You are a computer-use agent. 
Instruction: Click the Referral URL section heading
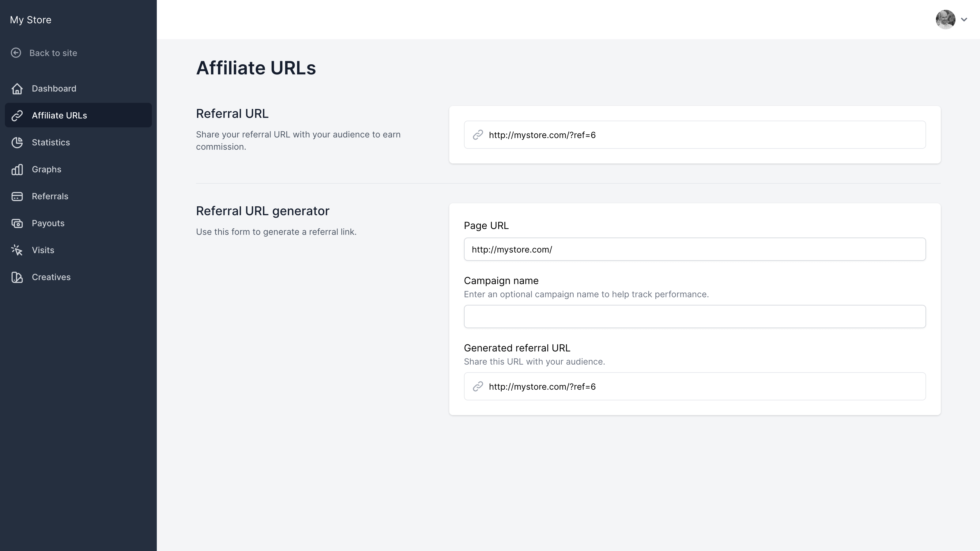(x=232, y=114)
